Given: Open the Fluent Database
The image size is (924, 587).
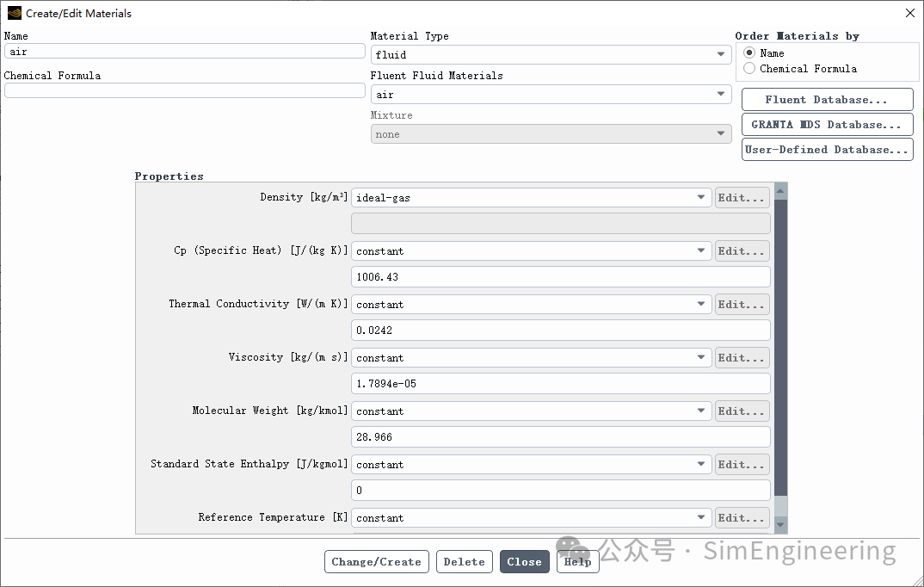Looking at the screenshot, I should 828,100.
